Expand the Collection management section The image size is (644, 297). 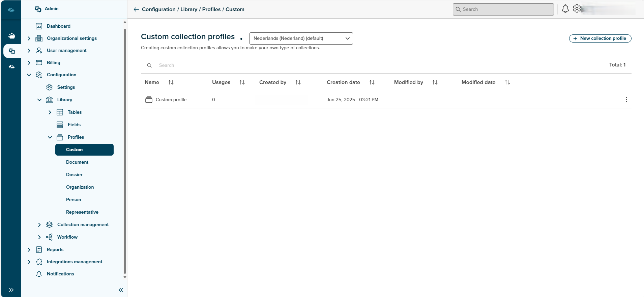coord(39,225)
